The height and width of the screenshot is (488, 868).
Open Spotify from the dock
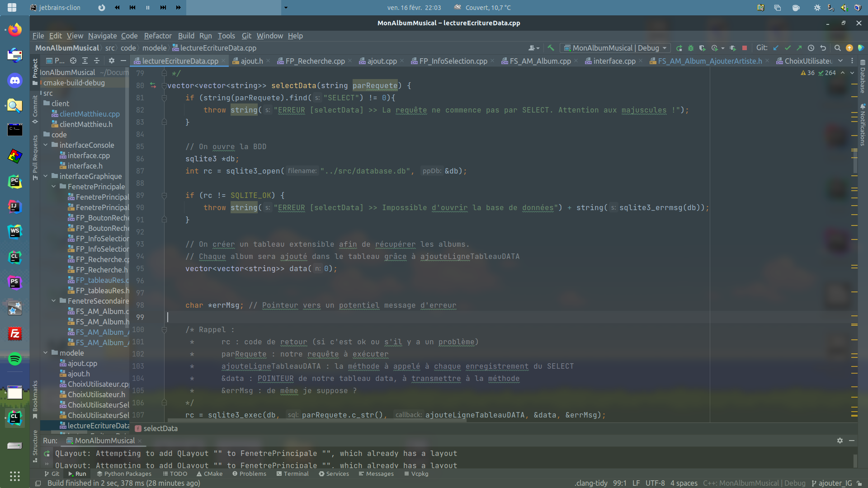click(15, 359)
